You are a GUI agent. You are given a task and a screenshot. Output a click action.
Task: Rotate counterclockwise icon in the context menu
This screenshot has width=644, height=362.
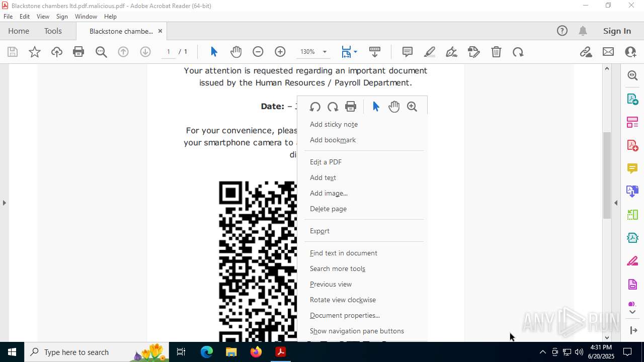[x=315, y=107]
